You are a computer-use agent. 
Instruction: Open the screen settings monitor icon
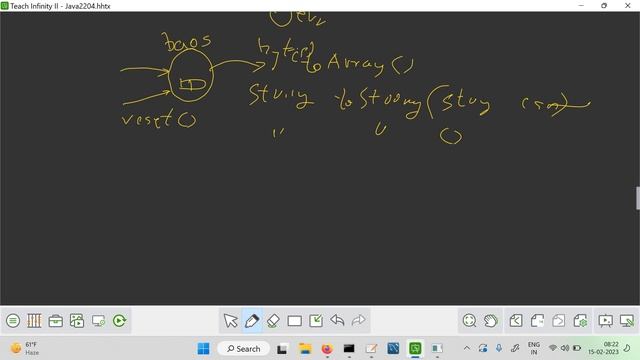98,321
